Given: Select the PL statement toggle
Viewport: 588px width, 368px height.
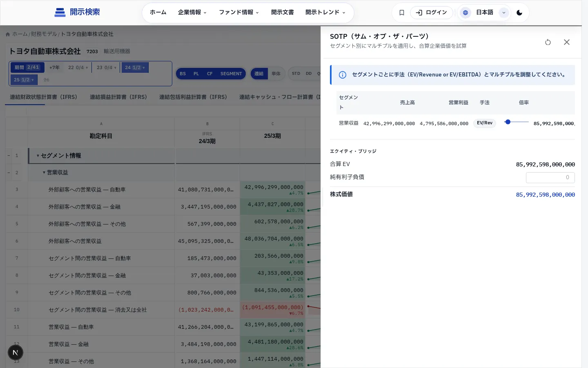Looking at the screenshot, I should coord(196,74).
